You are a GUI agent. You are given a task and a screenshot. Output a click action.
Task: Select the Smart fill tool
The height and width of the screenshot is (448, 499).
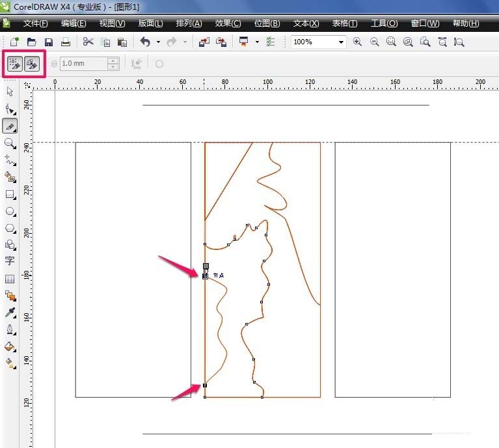[x=10, y=177]
